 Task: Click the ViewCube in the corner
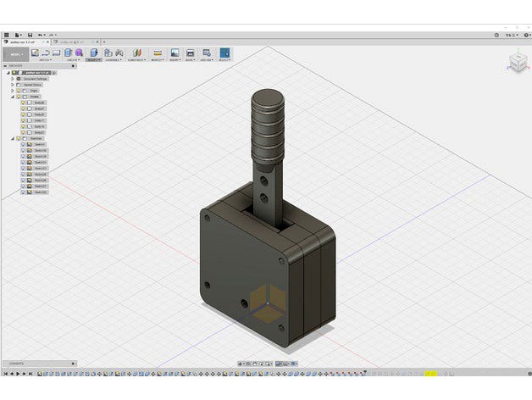pos(518,63)
